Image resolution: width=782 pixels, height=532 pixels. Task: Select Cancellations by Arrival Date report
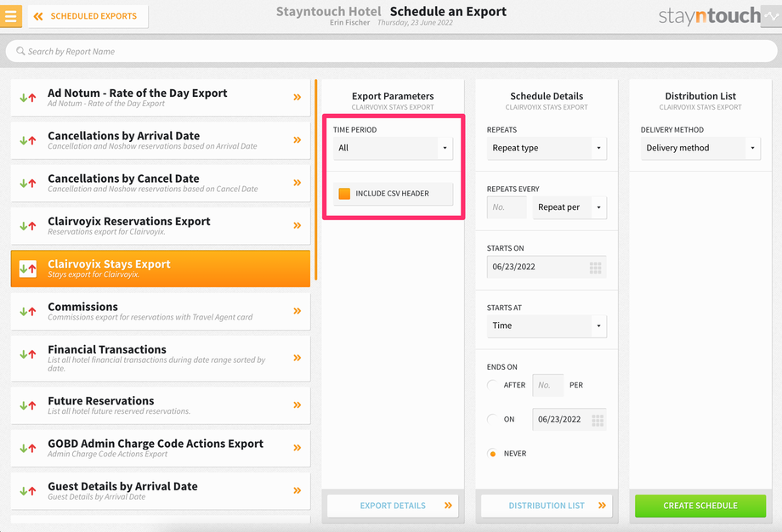[x=160, y=140]
